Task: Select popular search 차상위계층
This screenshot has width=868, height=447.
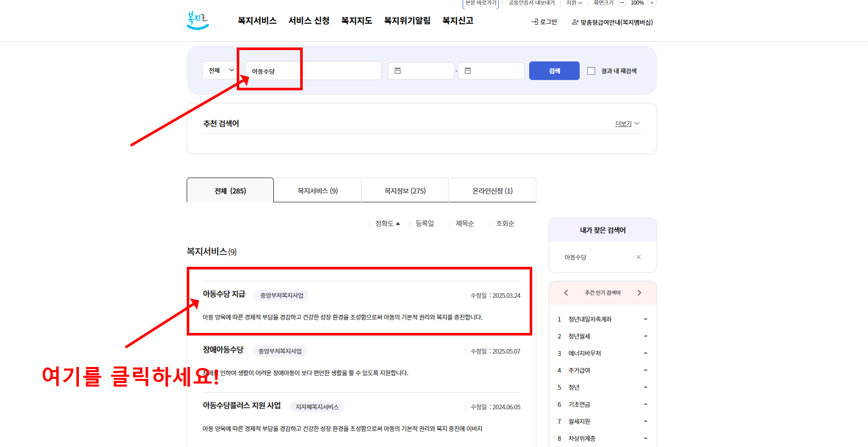Action: click(x=582, y=438)
